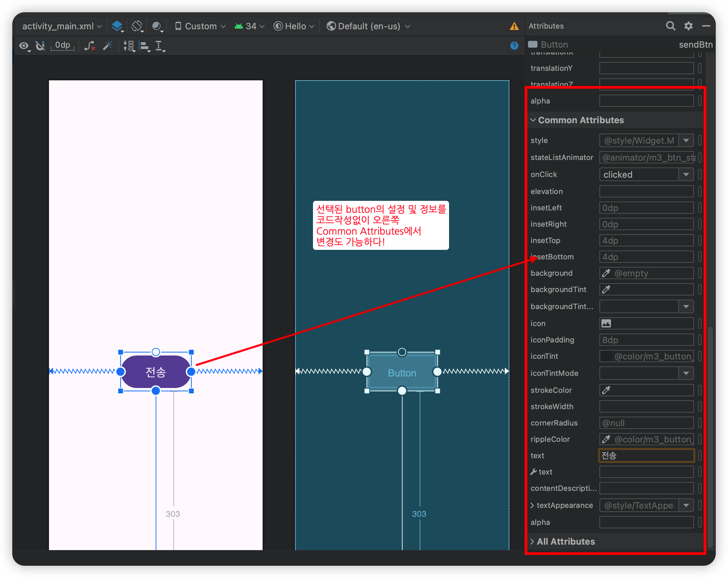This screenshot has width=728, height=578.
Task: Open the warning triangle issue panel
Action: [x=514, y=26]
